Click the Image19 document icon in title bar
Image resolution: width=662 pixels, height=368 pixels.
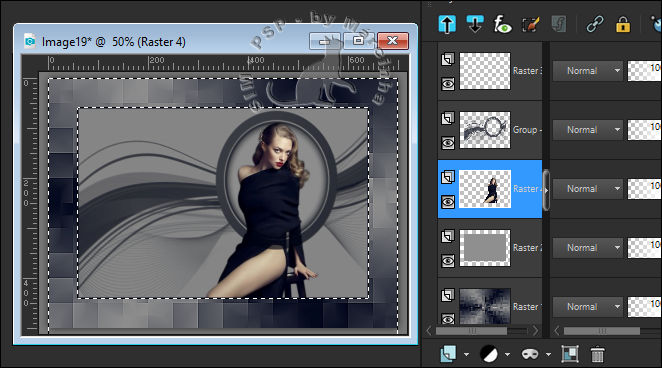30,41
